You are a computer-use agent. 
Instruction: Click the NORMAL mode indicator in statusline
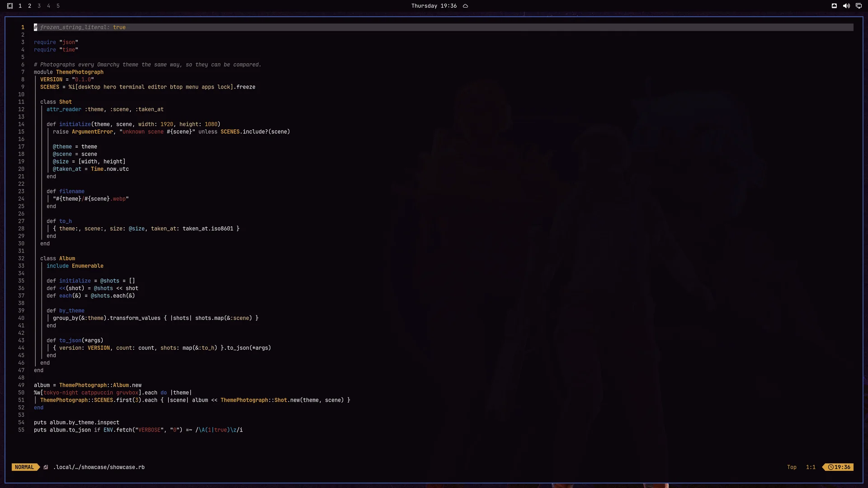[24, 467]
